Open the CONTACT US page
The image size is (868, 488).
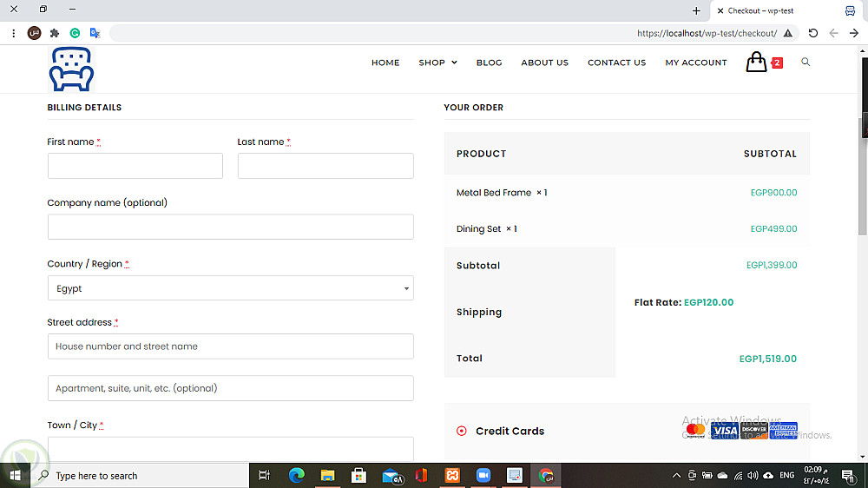(x=616, y=63)
